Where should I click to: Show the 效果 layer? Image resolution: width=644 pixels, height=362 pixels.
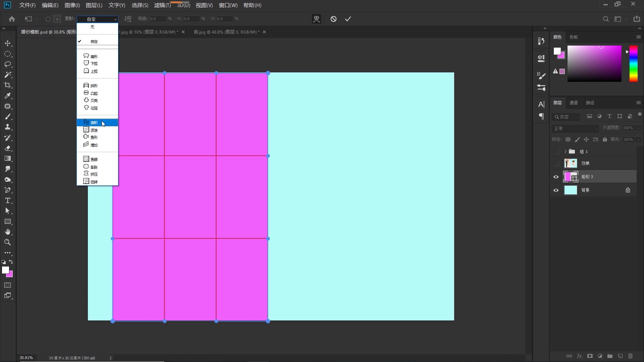[x=556, y=163]
